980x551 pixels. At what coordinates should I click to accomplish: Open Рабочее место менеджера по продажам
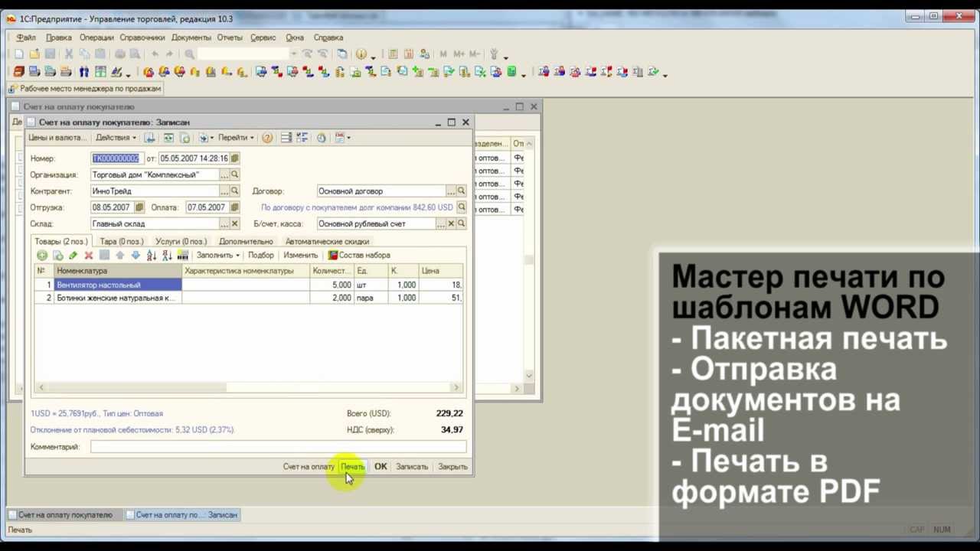pos(86,89)
